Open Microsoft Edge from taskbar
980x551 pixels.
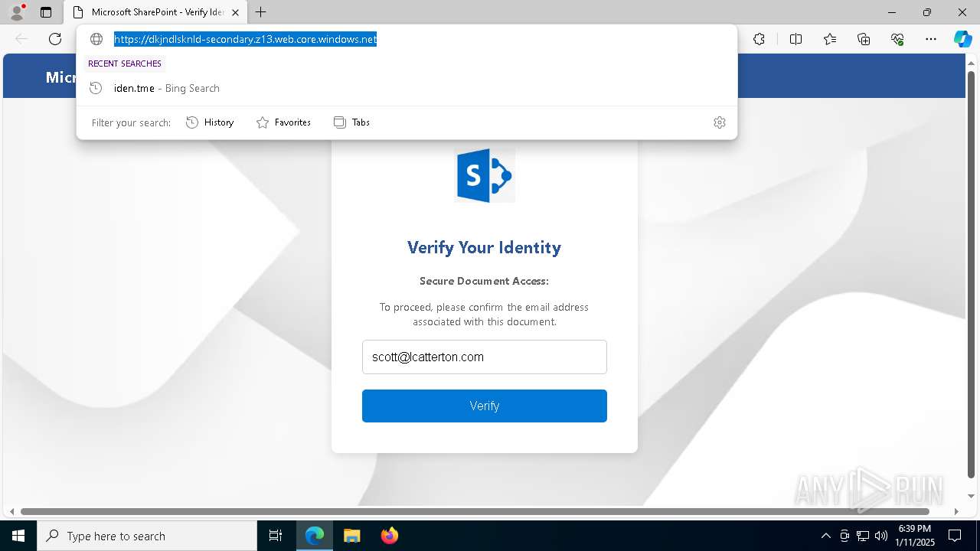point(315,536)
